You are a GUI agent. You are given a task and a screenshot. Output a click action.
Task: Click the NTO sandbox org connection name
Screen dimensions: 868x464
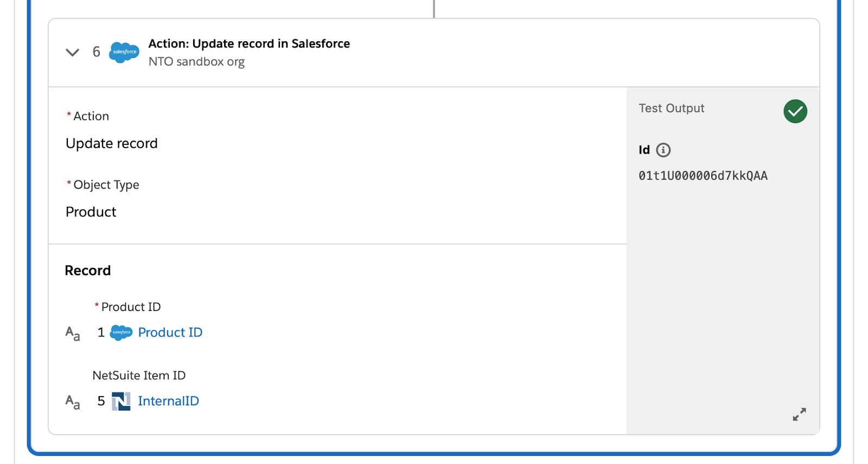coord(196,61)
